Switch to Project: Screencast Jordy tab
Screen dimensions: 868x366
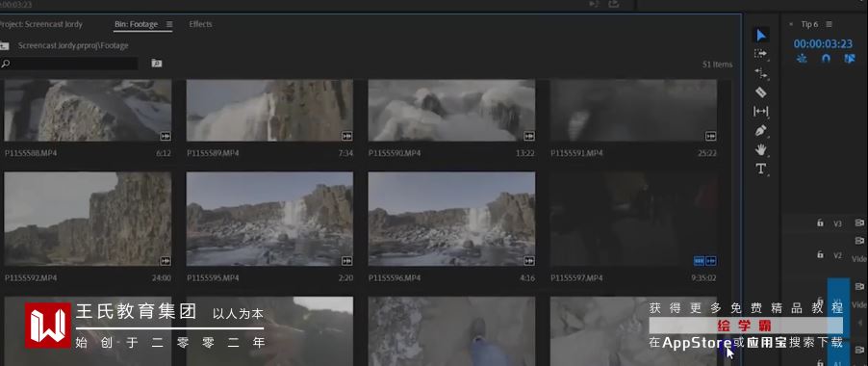coord(41,24)
